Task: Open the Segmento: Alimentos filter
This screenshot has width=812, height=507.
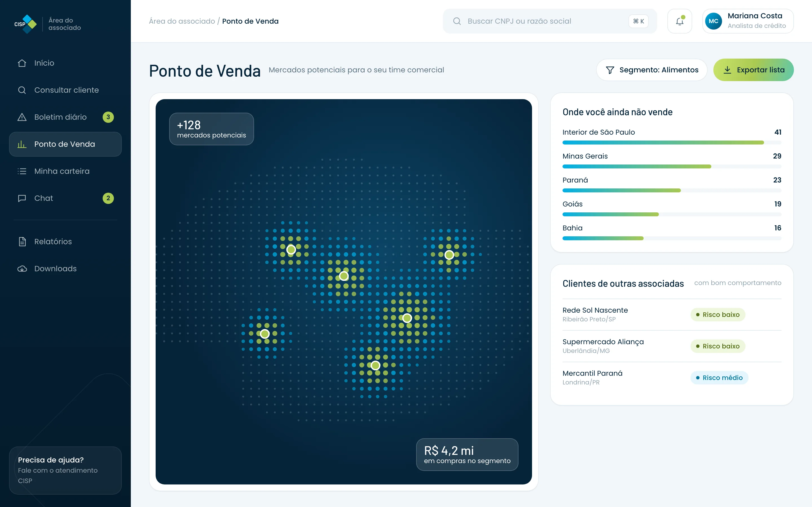Action: [x=652, y=70]
